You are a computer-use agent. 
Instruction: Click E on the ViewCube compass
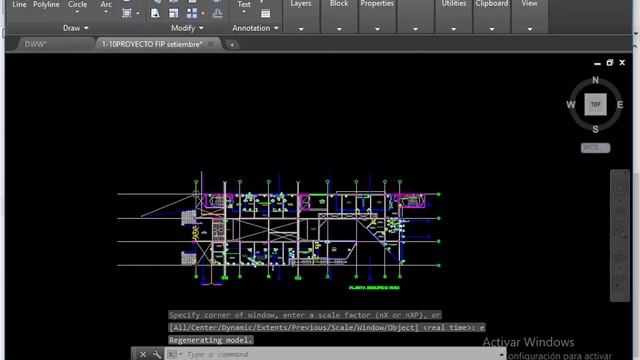[620, 105]
